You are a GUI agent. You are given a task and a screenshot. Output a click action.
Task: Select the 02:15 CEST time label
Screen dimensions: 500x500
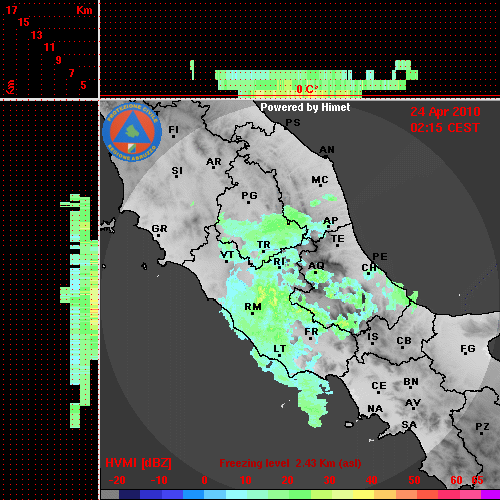pyautogui.click(x=445, y=128)
